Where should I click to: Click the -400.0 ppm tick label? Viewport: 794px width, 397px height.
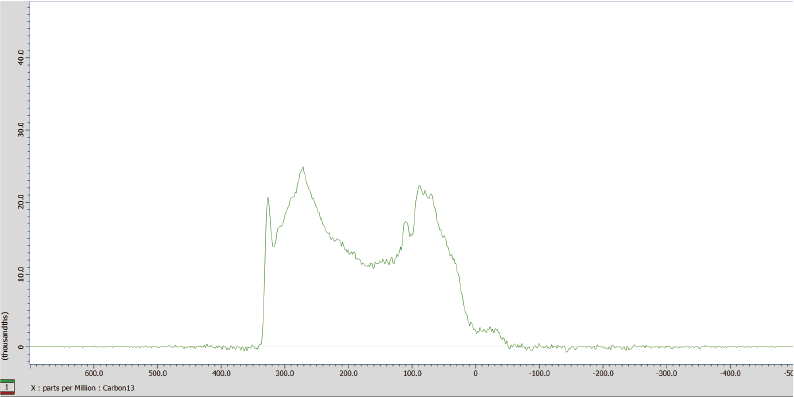[x=730, y=373]
